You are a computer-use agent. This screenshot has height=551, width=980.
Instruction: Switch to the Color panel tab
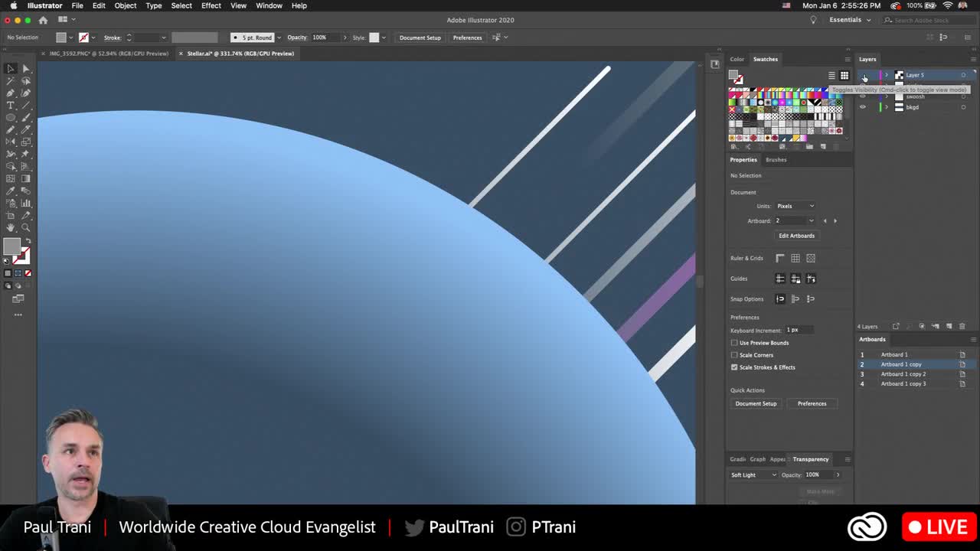pos(737,59)
